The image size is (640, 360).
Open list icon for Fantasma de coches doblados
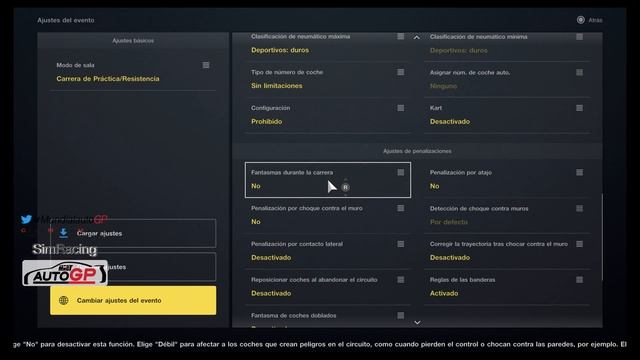[x=400, y=315]
